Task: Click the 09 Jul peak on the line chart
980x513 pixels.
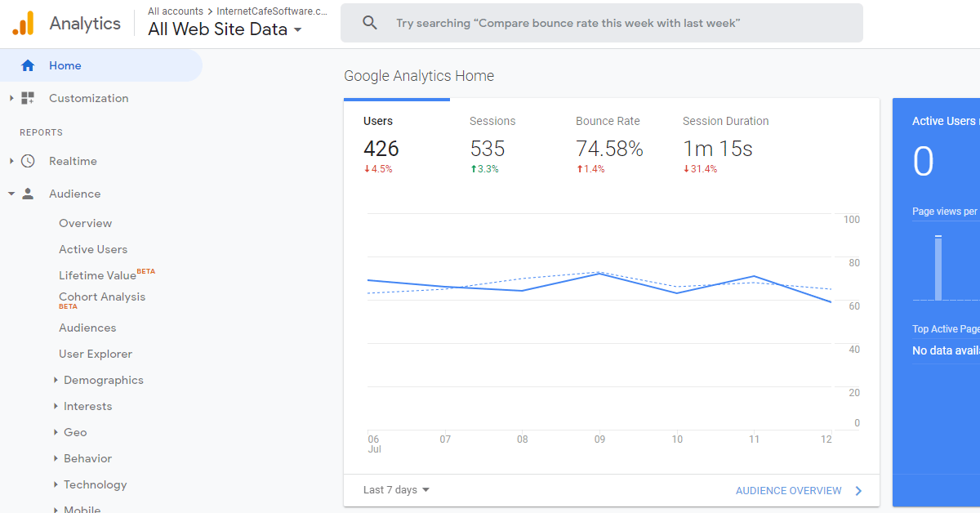Action: pyautogui.click(x=599, y=273)
